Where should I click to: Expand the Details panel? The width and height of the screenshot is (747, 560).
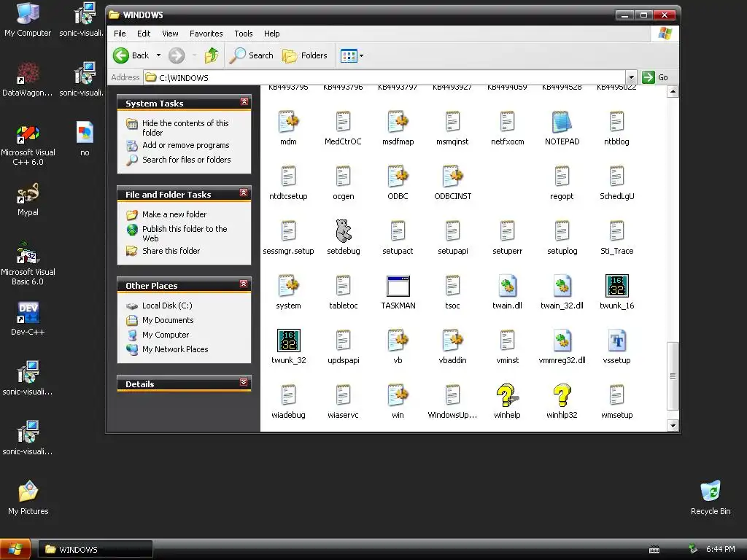[244, 382]
